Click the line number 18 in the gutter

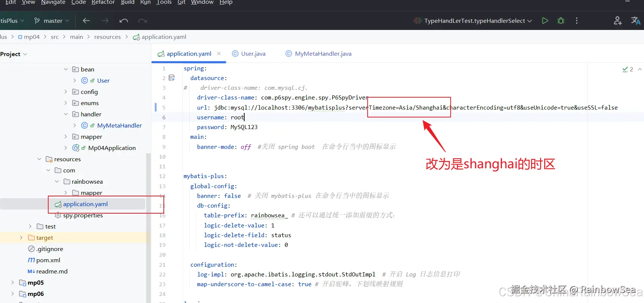[x=162, y=235]
